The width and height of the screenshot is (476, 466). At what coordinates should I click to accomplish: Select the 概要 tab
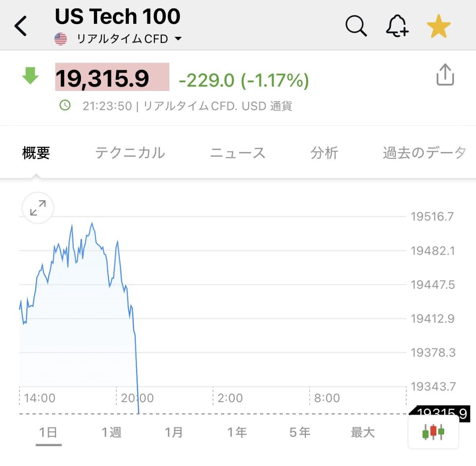coord(36,153)
